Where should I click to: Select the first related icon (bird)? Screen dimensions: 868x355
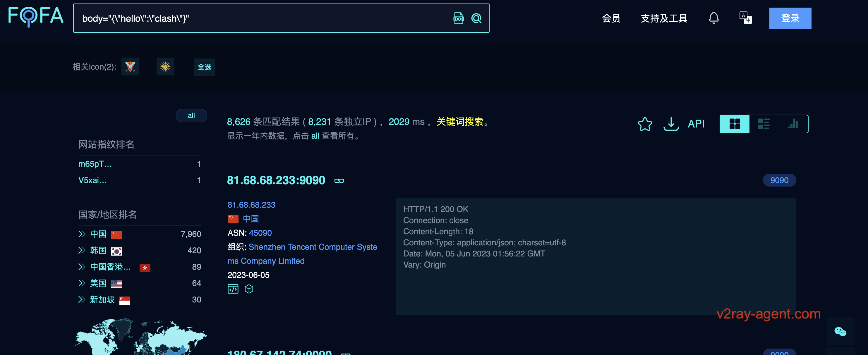point(130,67)
